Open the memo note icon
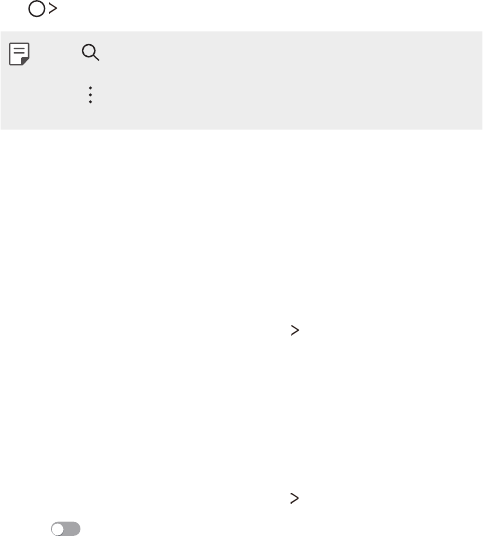The height and width of the screenshot is (536, 483). (x=19, y=54)
